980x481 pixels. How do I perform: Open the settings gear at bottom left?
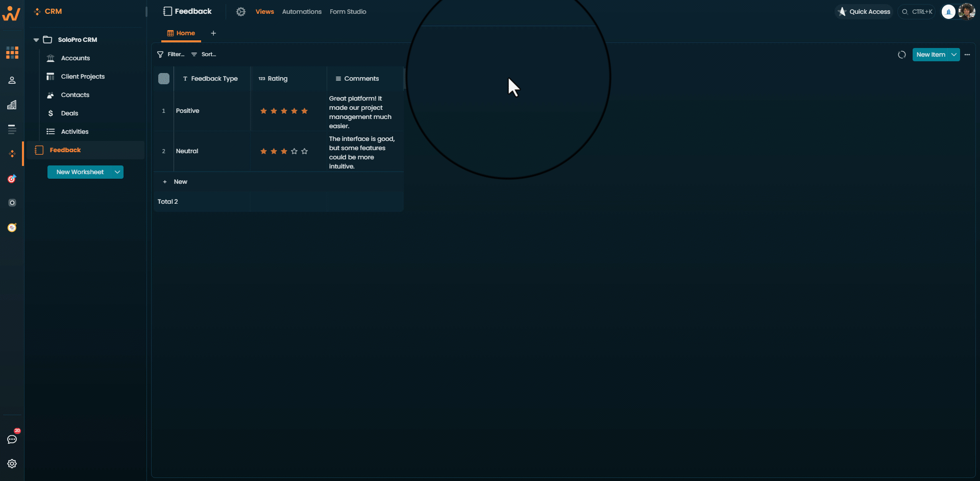pos(12,464)
